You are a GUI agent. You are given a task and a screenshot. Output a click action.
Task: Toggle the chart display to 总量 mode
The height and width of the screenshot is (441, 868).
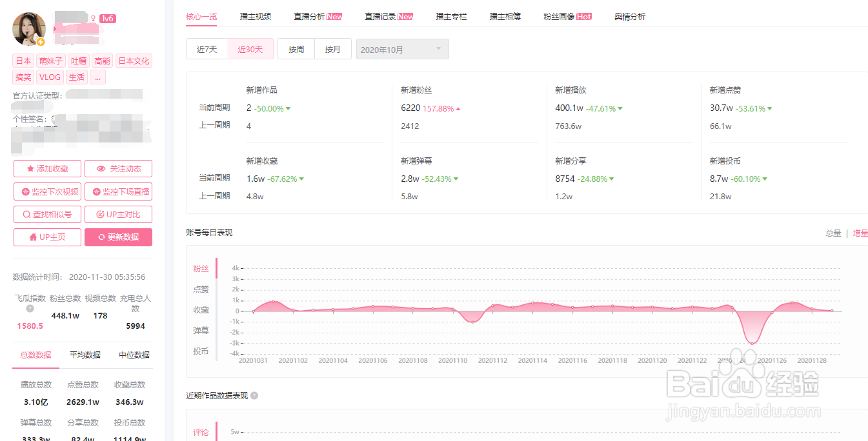[x=833, y=233]
